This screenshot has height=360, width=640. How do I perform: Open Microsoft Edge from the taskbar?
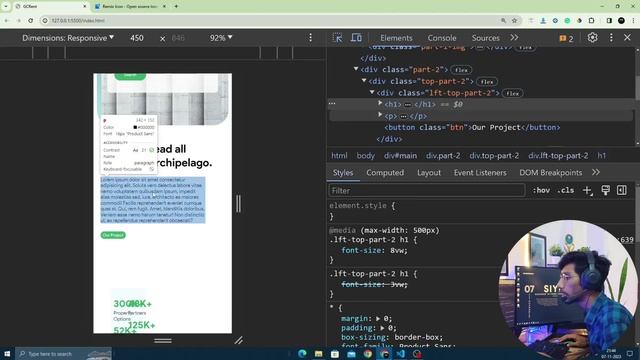[x=302, y=354]
